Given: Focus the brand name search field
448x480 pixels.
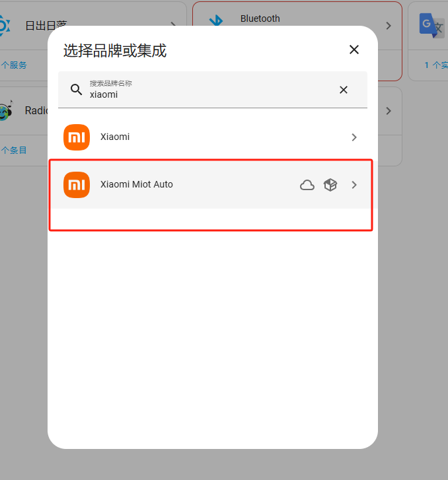Looking at the screenshot, I should point(213,90).
